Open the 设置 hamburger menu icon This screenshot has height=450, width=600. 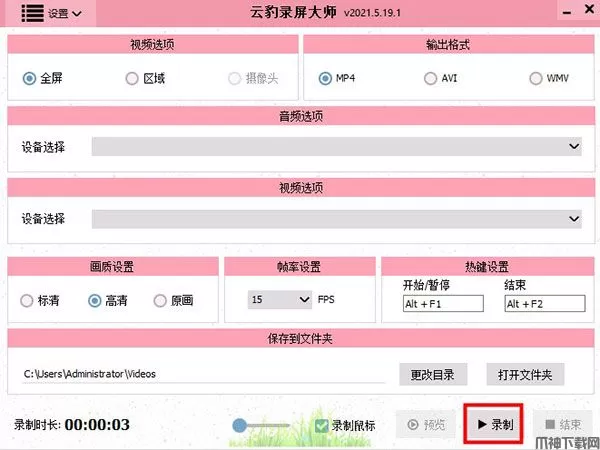[33, 13]
